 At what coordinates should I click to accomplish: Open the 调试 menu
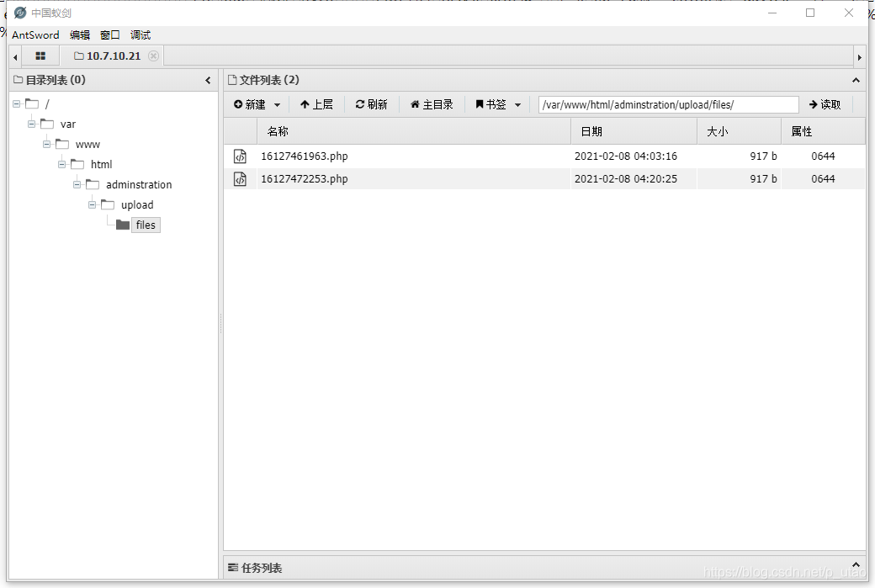tap(140, 35)
